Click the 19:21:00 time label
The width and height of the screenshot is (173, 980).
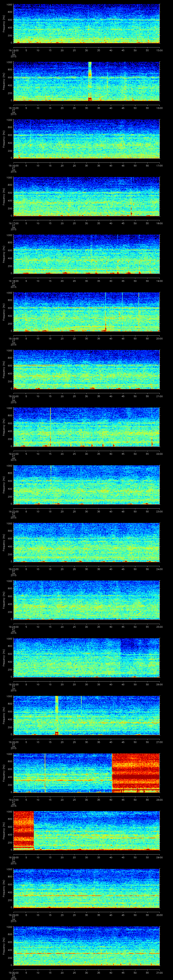coord(13,454)
